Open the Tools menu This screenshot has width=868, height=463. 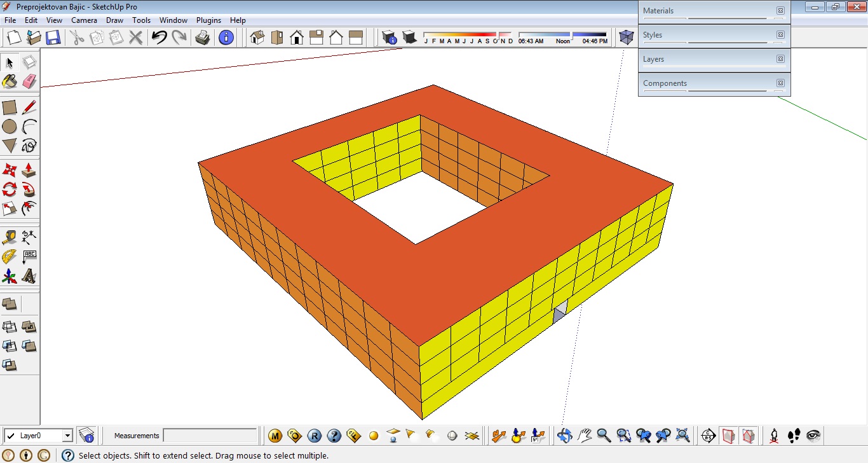coord(142,20)
